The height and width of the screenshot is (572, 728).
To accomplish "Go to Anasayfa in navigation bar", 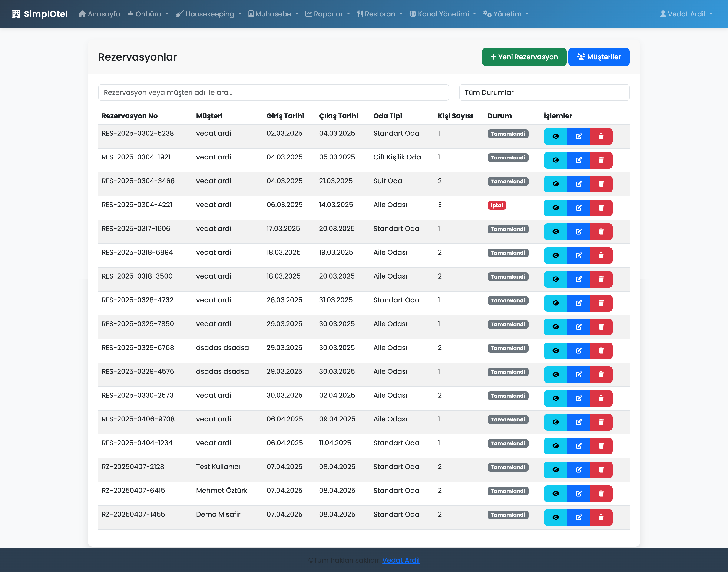I will click(99, 14).
